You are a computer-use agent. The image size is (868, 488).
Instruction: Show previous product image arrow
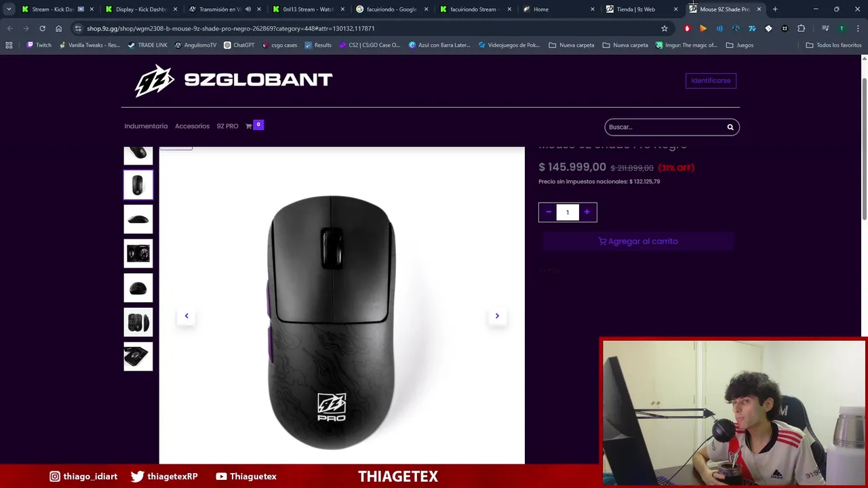(x=186, y=316)
